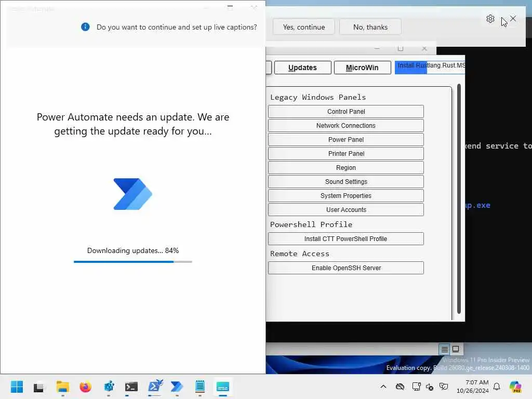532x399 pixels.
Task: Open the Copilot preview icon
Action: point(515,387)
